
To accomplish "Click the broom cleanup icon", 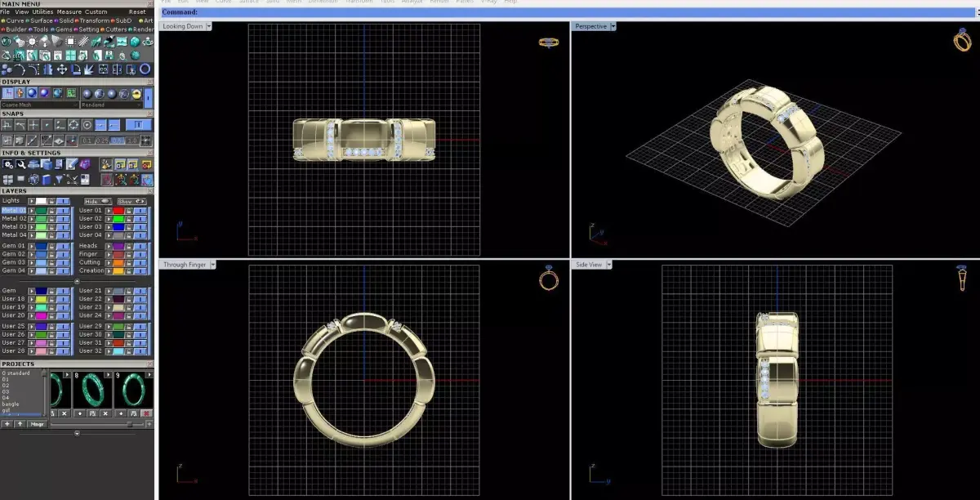I will (106, 164).
